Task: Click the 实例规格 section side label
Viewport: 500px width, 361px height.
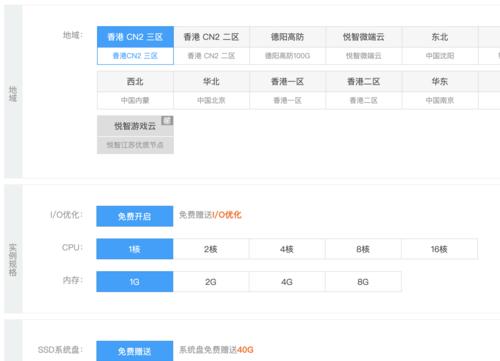Action: [13, 260]
